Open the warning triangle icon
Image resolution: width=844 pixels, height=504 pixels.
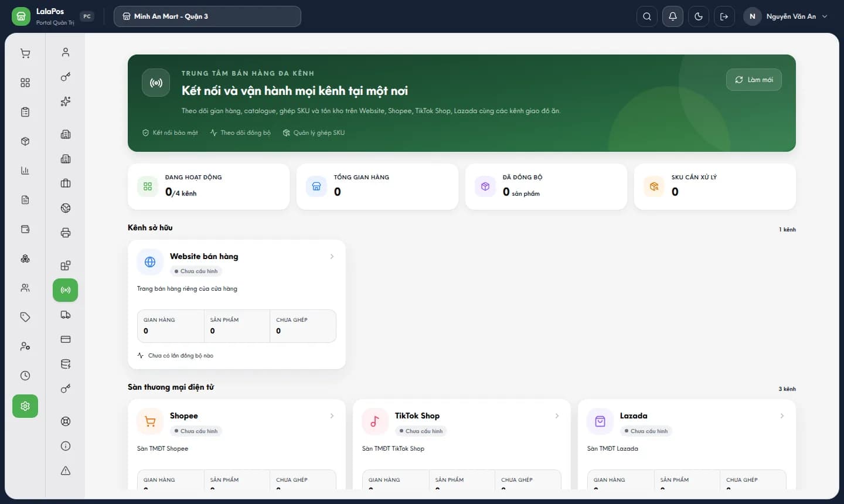tap(66, 471)
